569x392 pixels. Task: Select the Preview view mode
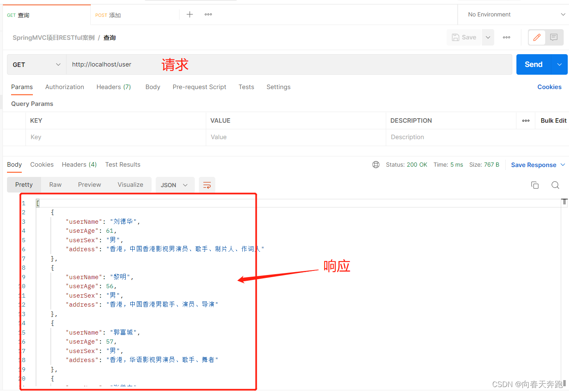click(x=90, y=185)
